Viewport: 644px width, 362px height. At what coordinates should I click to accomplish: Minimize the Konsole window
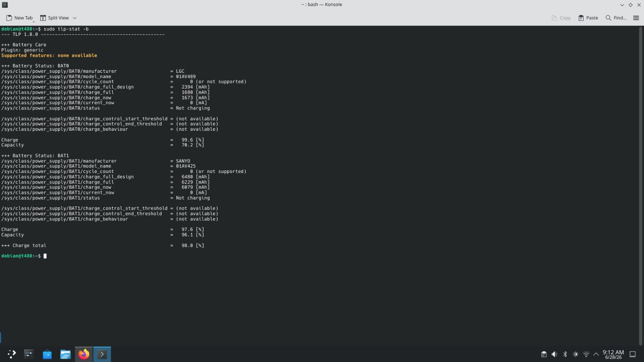coord(622,5)
